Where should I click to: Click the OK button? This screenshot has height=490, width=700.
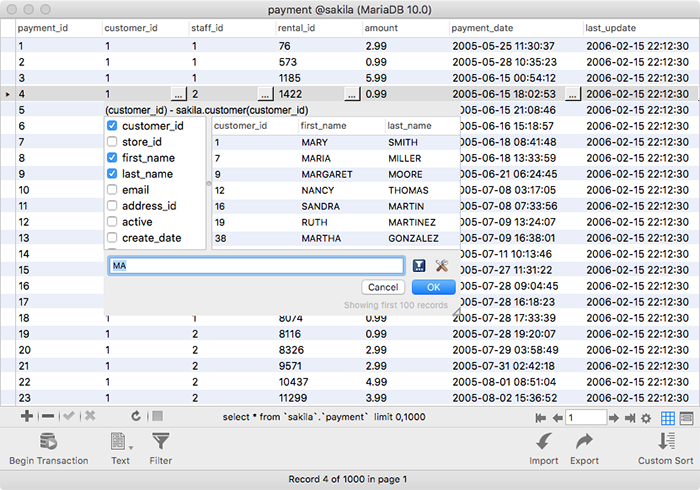[433, 287]
